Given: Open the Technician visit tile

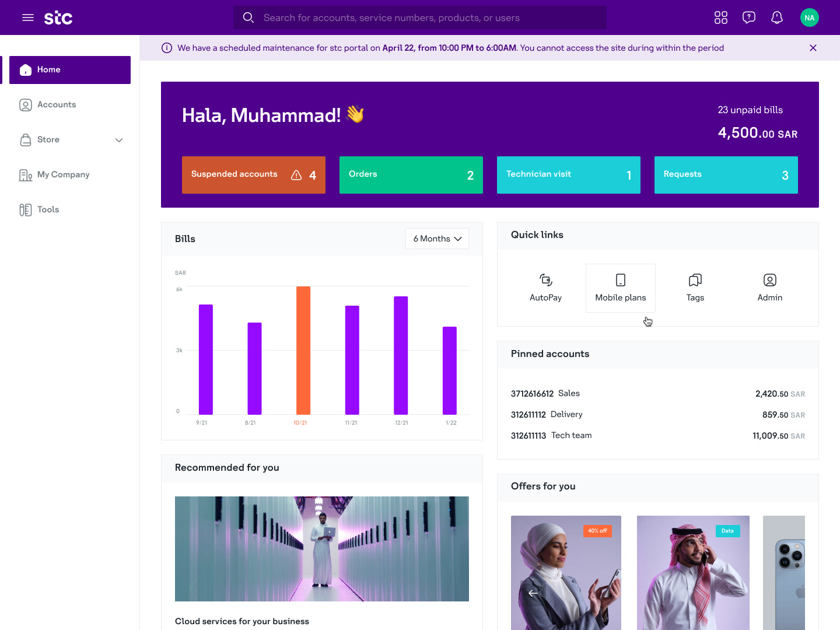Looking at the screenshot, I should (569, 175).
